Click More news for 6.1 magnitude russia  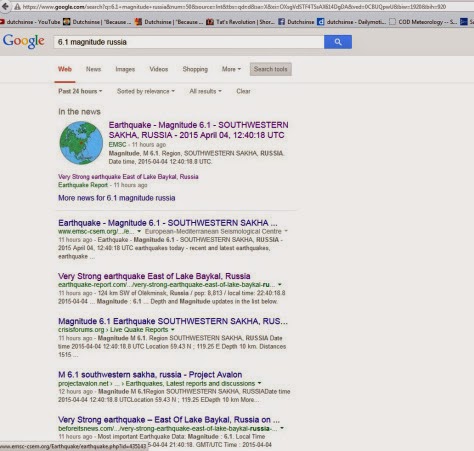[x=117, y=198]
